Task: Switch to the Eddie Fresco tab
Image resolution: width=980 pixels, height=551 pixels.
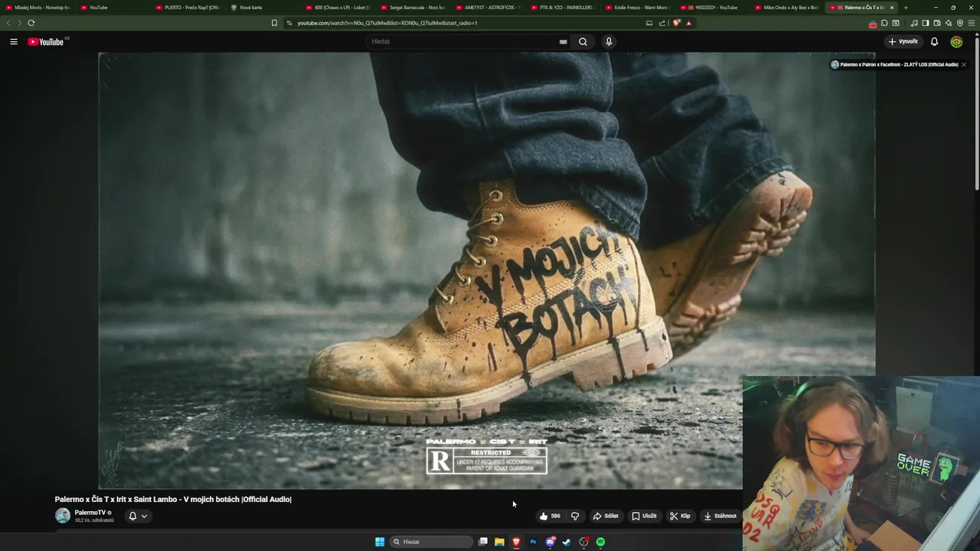Action: (637, 8)
